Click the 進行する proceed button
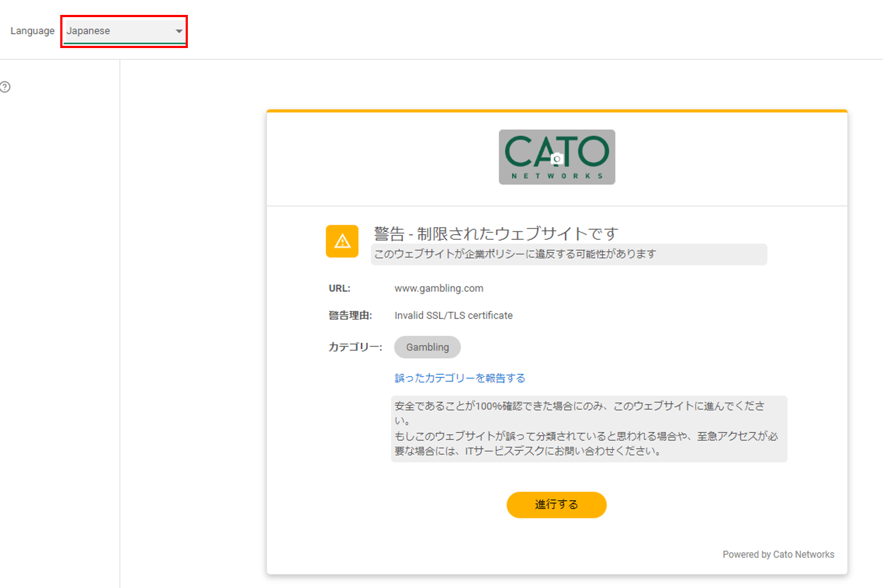This screenshot has height=588, width=883. (x=556, y=505)
